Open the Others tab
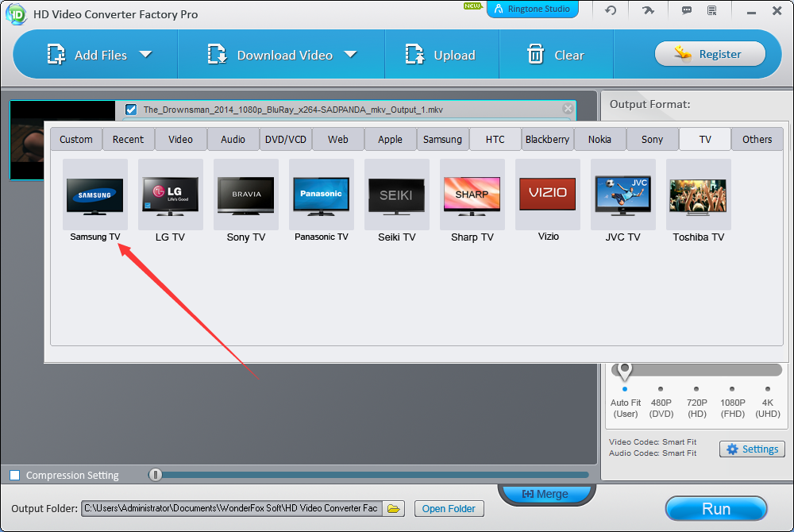Viewport: 794px width, 532px height. coord(757,139)
